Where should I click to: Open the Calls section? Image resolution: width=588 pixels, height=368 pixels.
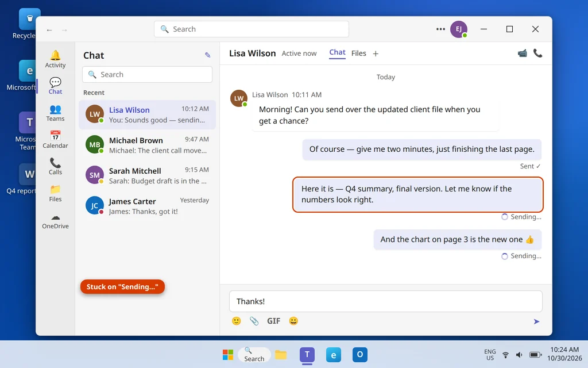tap(55, 166)
